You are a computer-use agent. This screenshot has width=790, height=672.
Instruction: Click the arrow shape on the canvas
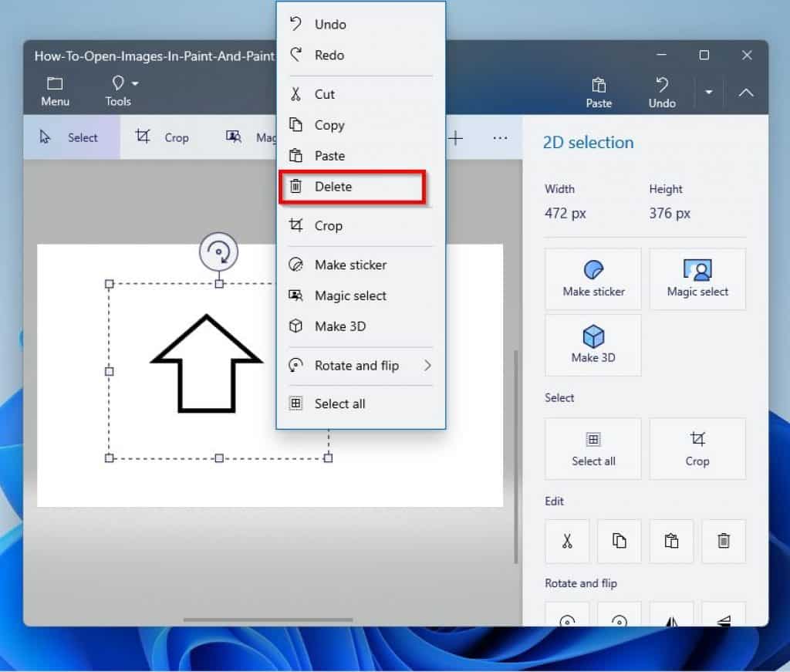pos(206,363)
